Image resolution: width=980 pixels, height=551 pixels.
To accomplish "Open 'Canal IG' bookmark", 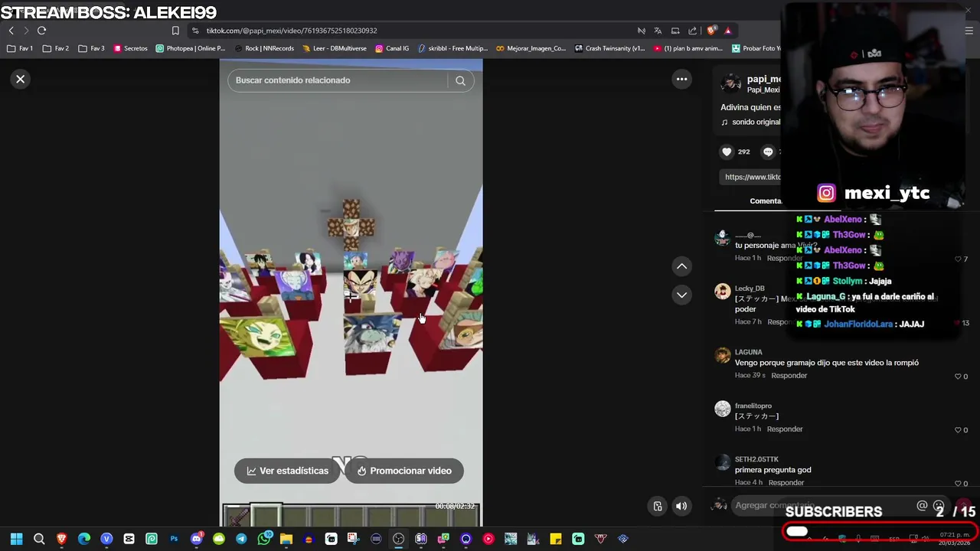I will point(391,48).
